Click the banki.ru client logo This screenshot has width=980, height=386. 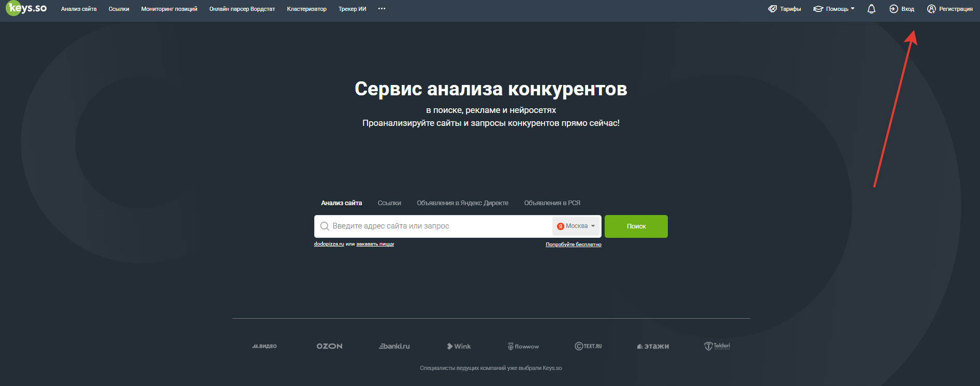394,346
